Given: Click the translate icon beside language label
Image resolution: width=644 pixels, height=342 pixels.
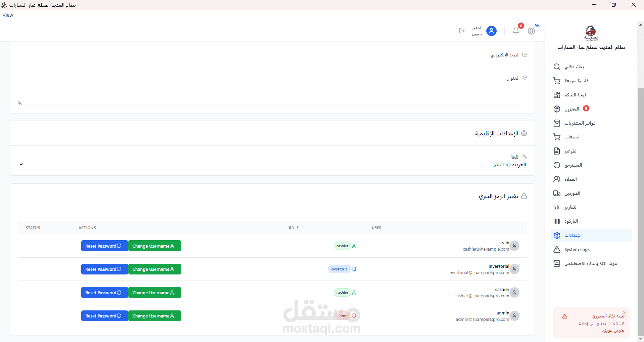Looking at the screenshot, I should (525, 157).
